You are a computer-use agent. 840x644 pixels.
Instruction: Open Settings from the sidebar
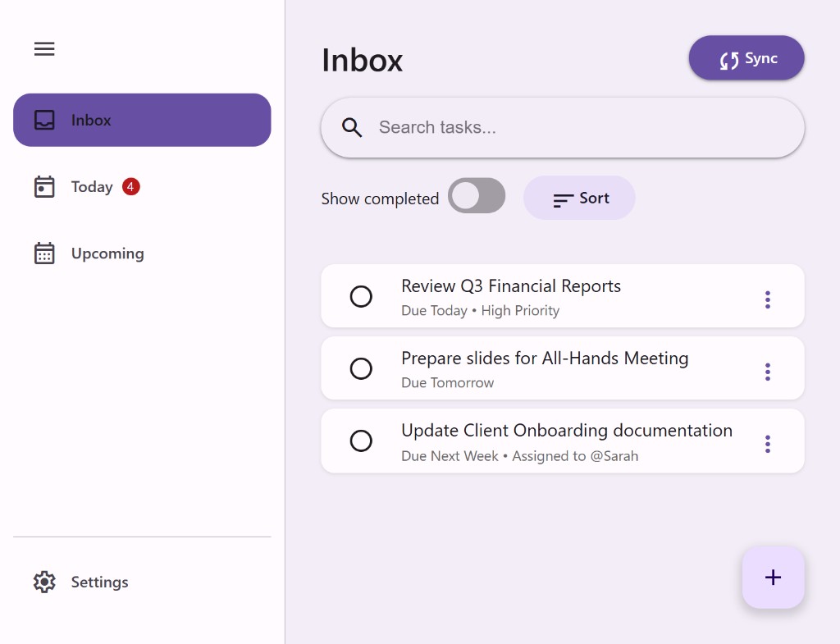tap(142, 582)
